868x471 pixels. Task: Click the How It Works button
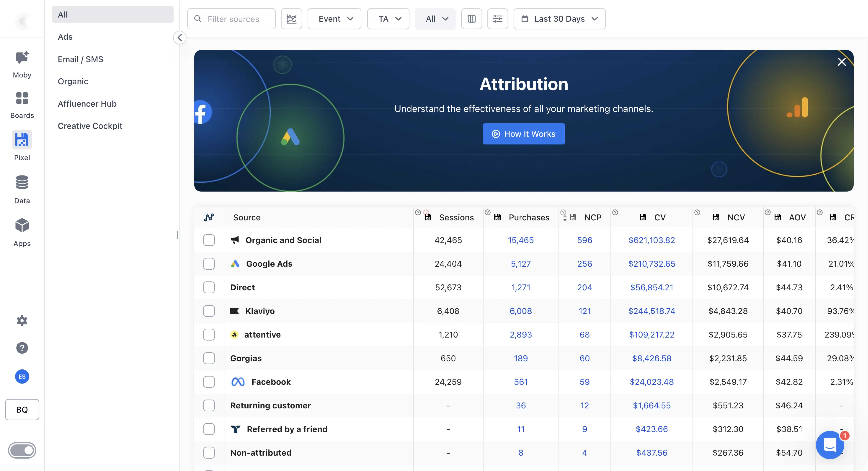click(524, 134)
